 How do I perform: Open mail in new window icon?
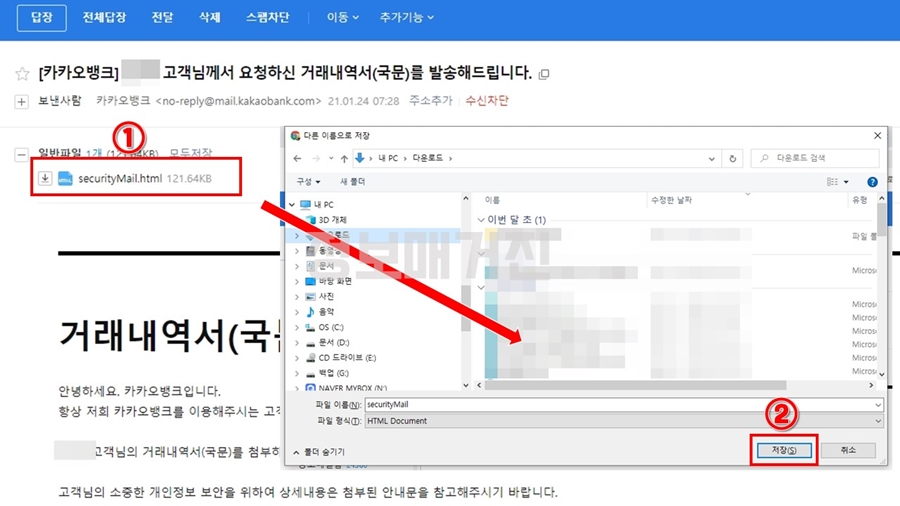544,74
